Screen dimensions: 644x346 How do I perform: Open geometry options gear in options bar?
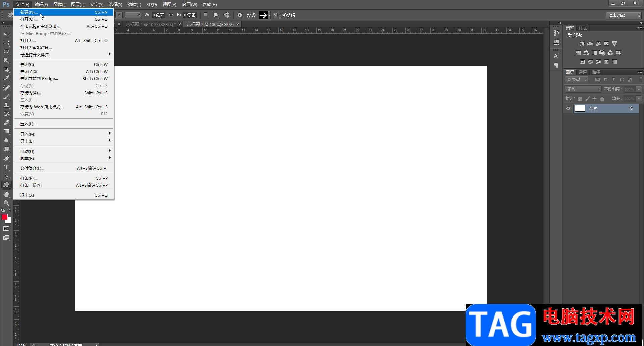click(x=240, y=15)
